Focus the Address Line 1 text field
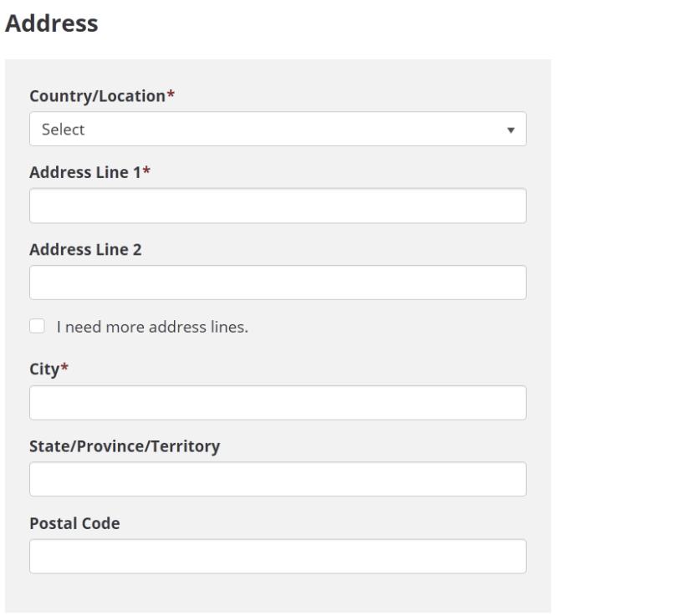The image size is (695, 616). [x=278, y=206]
